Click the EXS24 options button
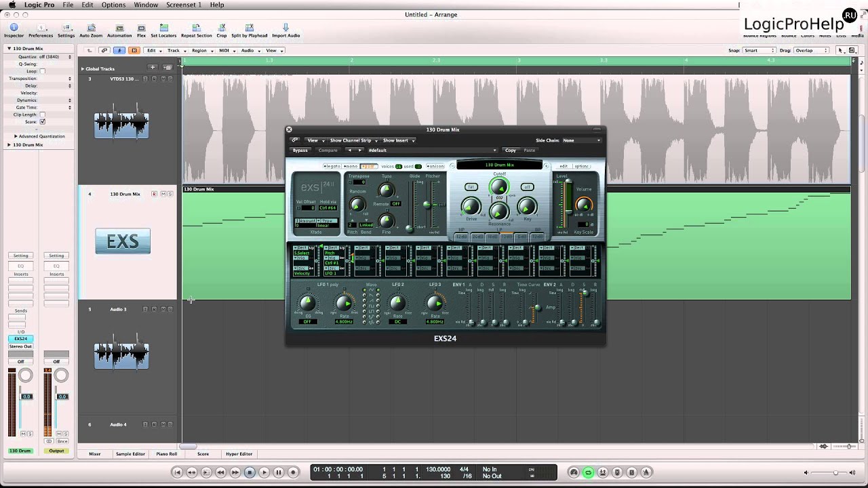The image size is (868, 488). [x=582, y=166]
